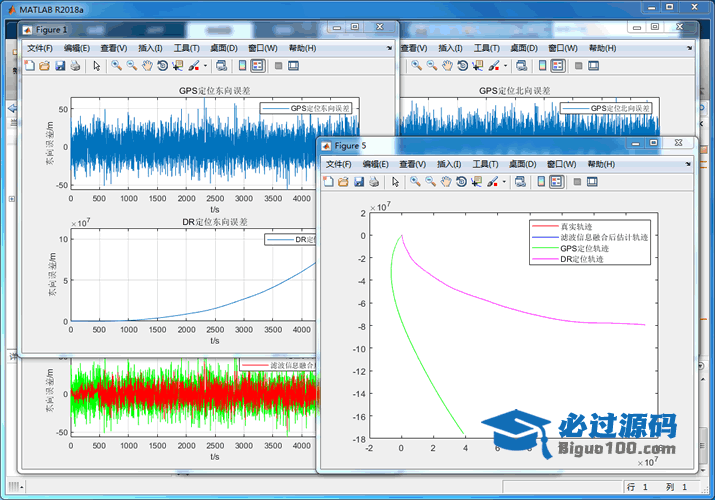
Task: Create new figure from Figure 1 toolbar
Action: pos(29,66)
